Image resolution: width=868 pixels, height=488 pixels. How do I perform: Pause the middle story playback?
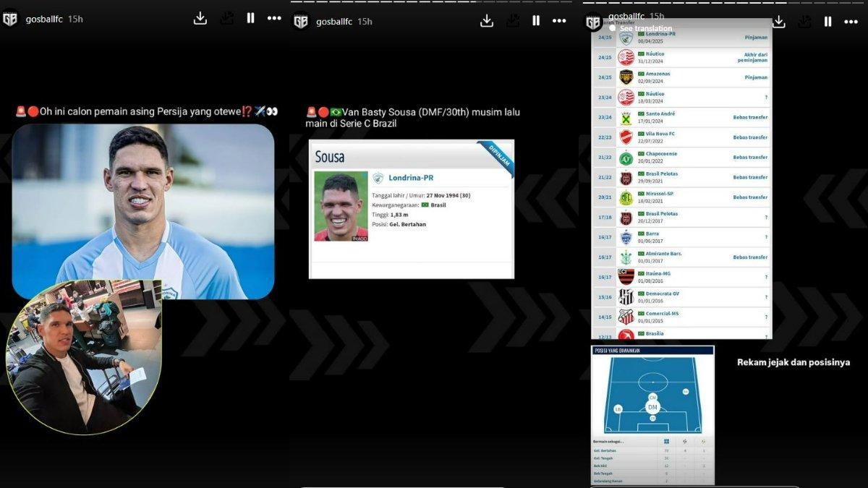click(x=536, y=21)
